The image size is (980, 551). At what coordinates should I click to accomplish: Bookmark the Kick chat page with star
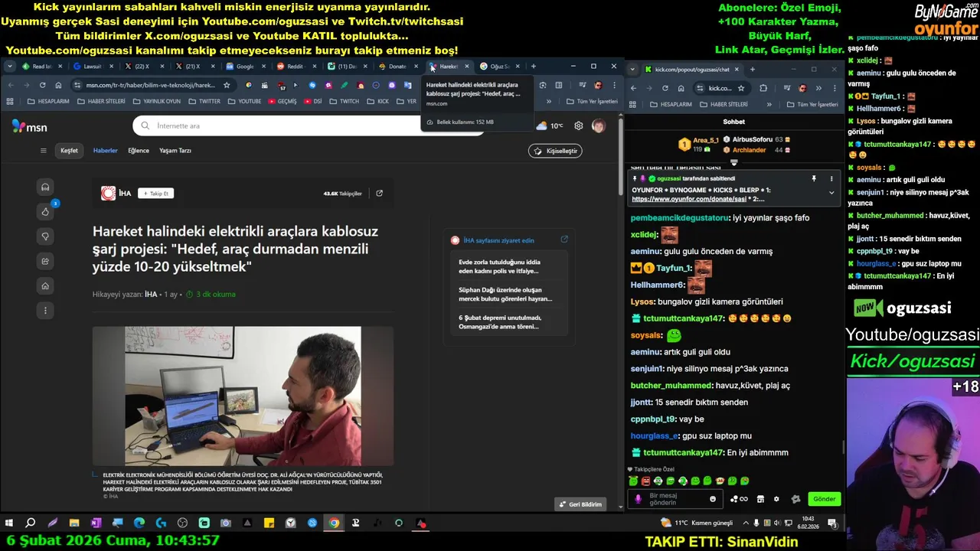click(741, 88)
